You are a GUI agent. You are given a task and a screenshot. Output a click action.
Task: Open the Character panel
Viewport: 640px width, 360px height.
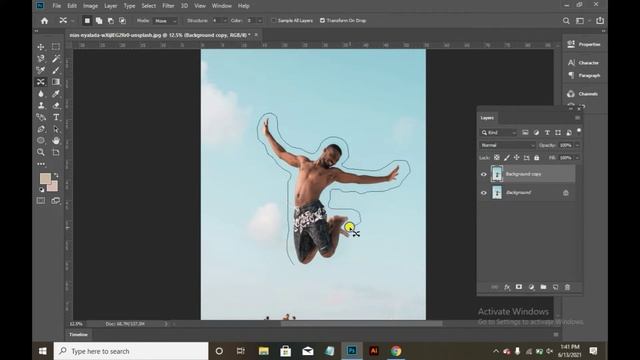click(x=584, y=63)
